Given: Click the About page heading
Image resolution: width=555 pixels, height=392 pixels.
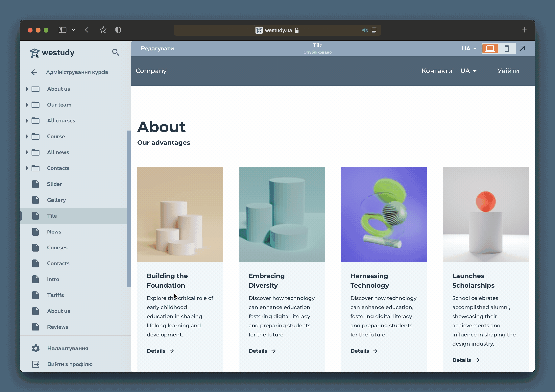Looking at the screenshot, I should pyautogui.click(x=161, y=127).
